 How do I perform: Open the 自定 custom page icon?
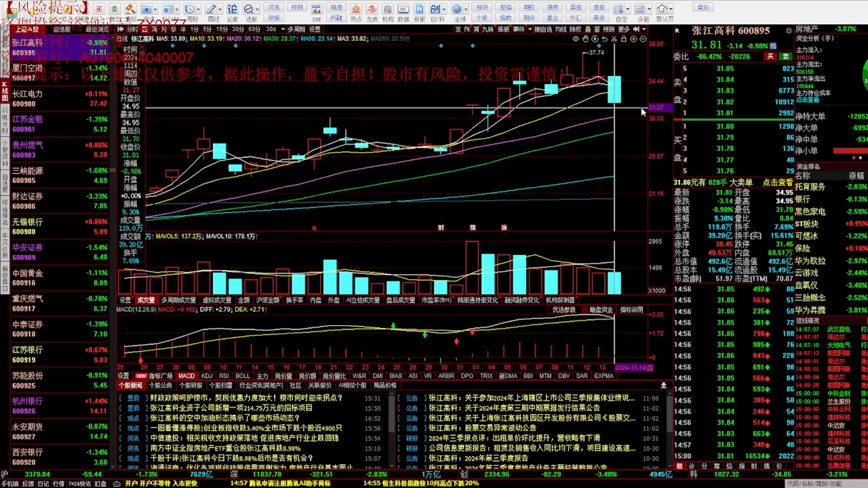618,9
